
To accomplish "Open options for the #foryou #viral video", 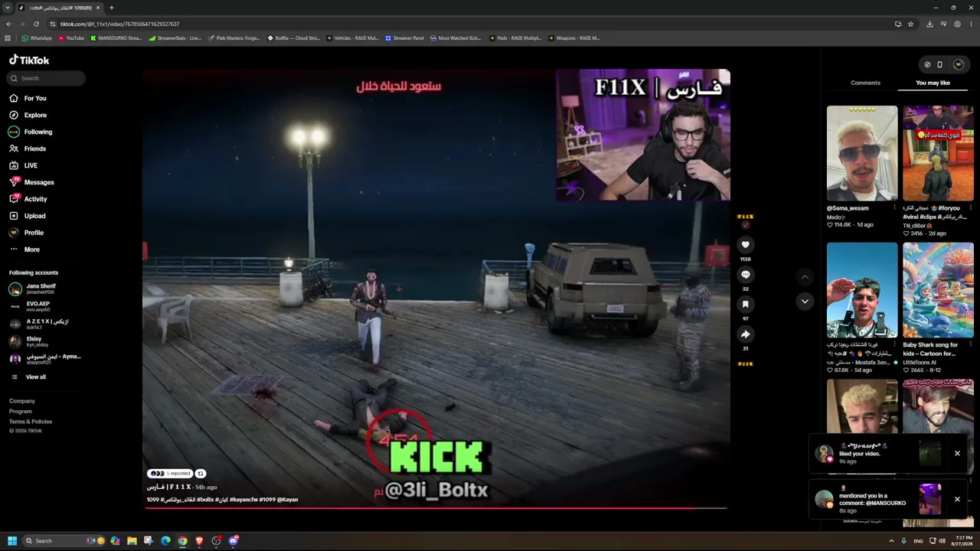I will coord(971,208).
